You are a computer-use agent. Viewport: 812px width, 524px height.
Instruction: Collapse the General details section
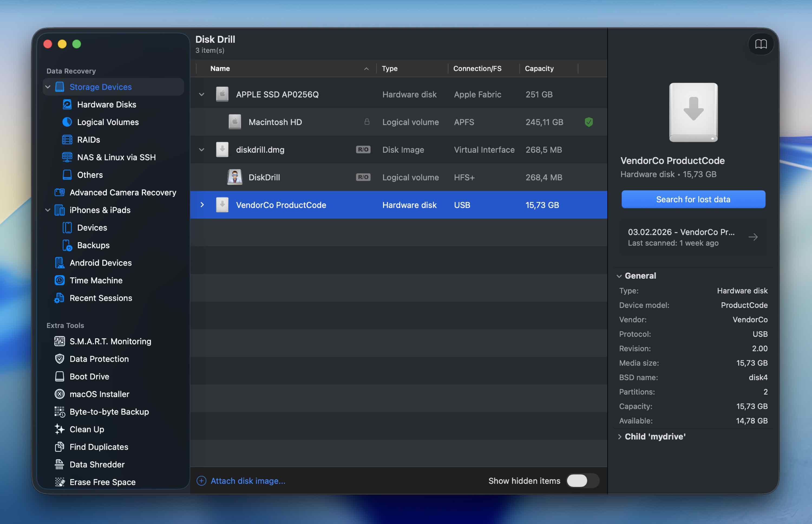click(619, 276)
